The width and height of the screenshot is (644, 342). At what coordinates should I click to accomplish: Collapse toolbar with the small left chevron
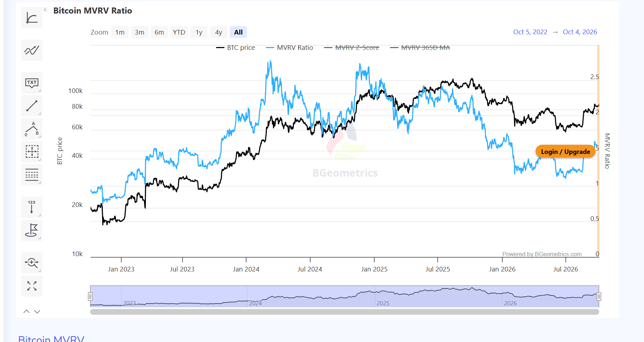[x=45, y=10]
